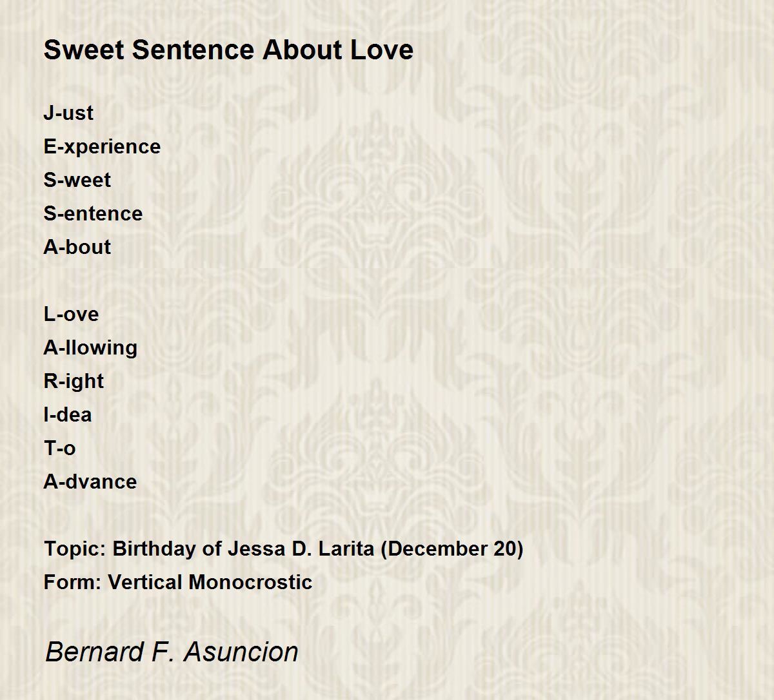Click the line T-o
Screen dimensions: 774x700
pos(59,448)
